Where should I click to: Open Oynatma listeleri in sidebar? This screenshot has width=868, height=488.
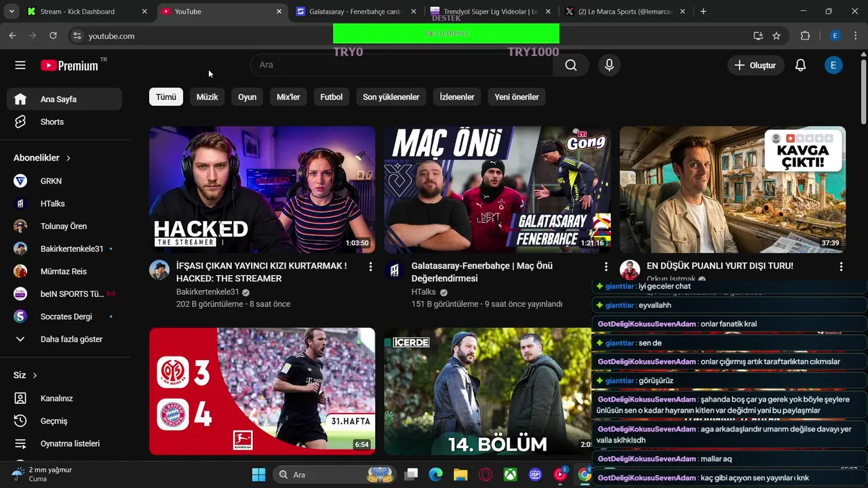64,443
